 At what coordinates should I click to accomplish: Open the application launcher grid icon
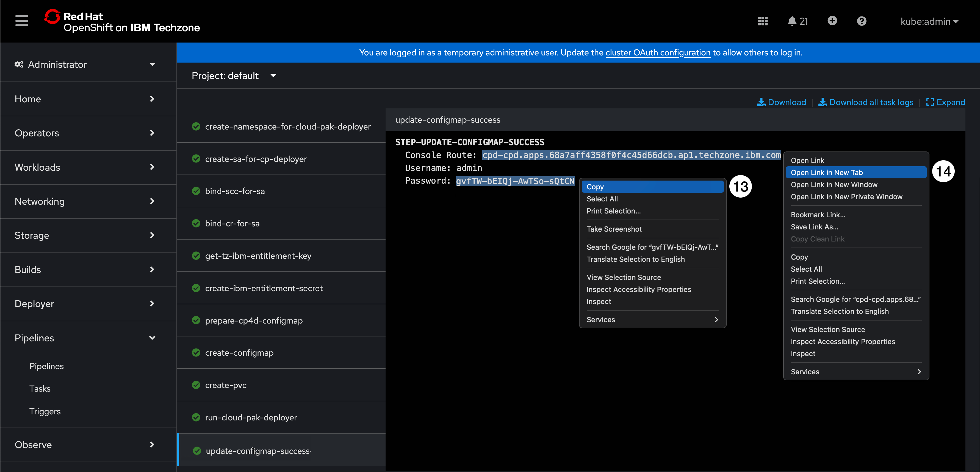[762, 21]
